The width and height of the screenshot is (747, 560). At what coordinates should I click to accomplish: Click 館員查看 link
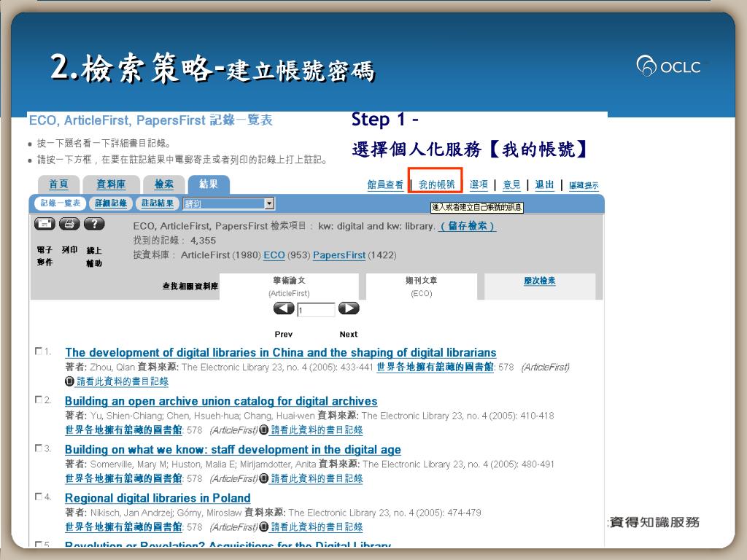[385, 184]
